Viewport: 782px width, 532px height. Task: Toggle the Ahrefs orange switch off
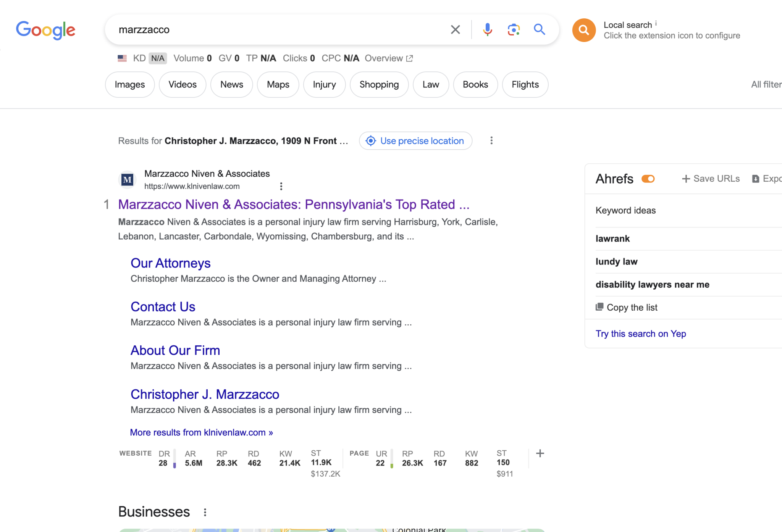pyautogui.click(x=648, y=179)
